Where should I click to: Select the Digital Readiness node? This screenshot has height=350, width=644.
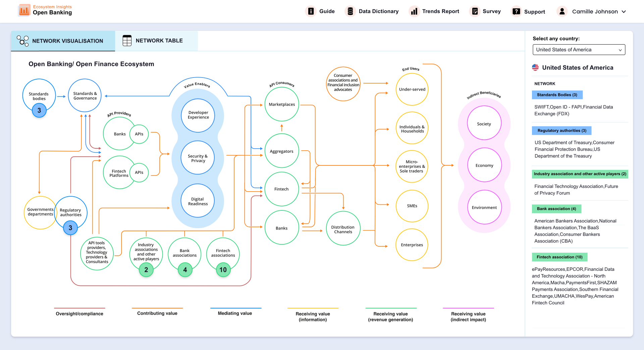pyautogui.click(x=198, y=201)
